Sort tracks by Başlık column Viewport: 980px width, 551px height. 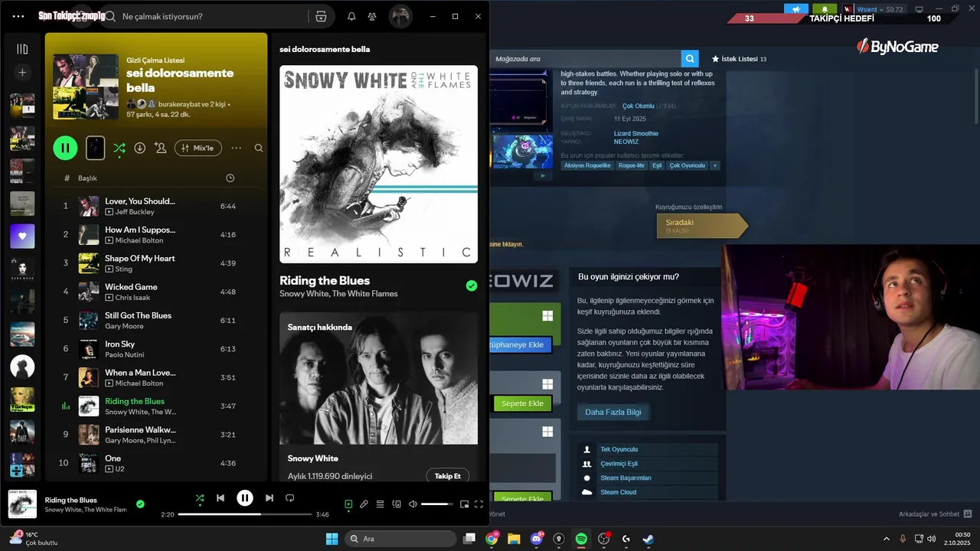click(x=87, y=178)
